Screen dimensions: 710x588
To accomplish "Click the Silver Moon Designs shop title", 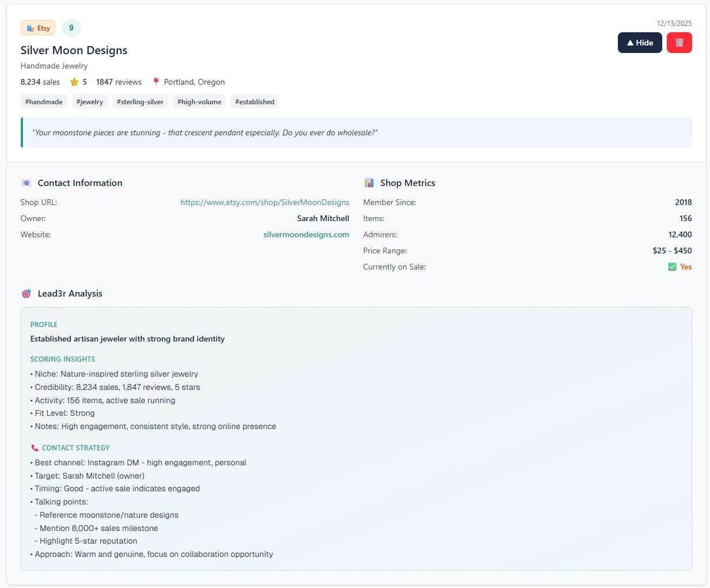I will click(74, 50).
